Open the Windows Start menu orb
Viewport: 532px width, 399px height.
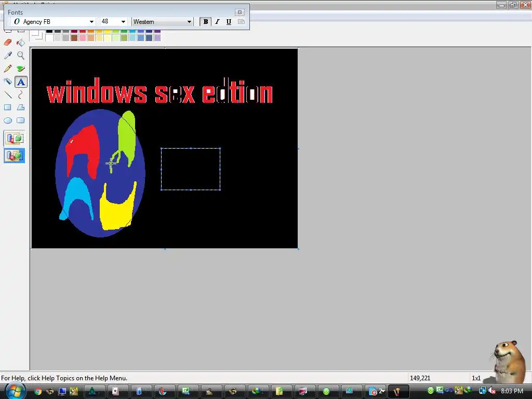tap(15, 391)
